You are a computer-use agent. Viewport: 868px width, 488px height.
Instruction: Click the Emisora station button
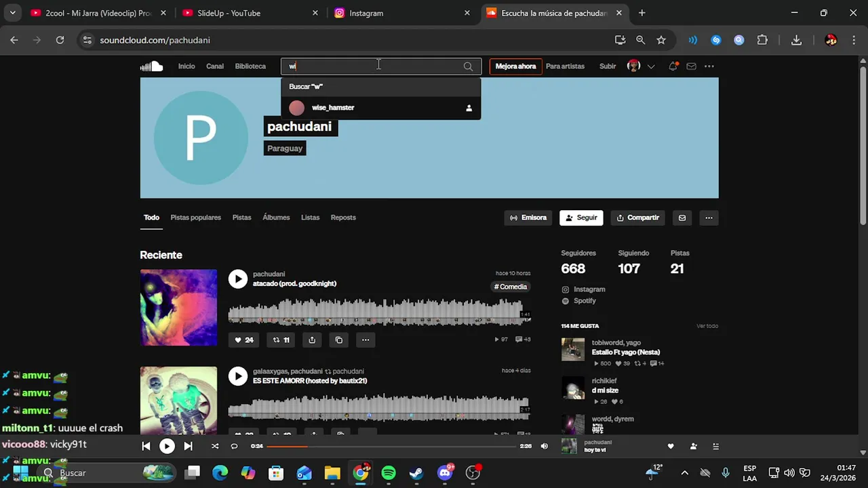[528, 218]
